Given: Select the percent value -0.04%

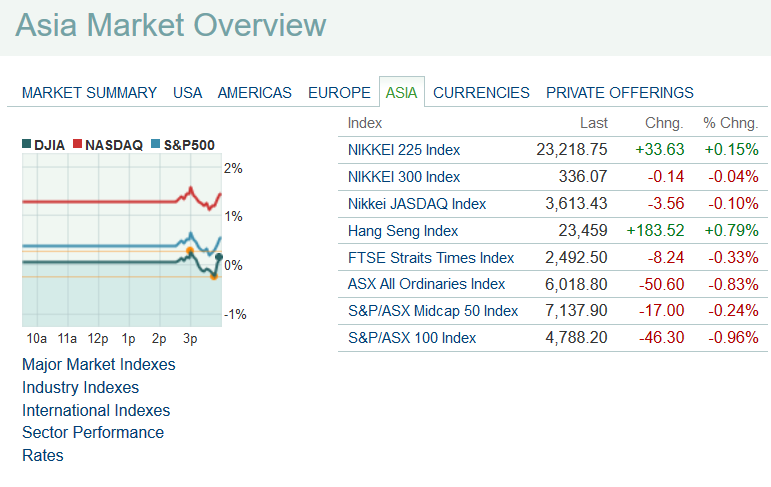Looking at the screenshot, I should 733,177.
